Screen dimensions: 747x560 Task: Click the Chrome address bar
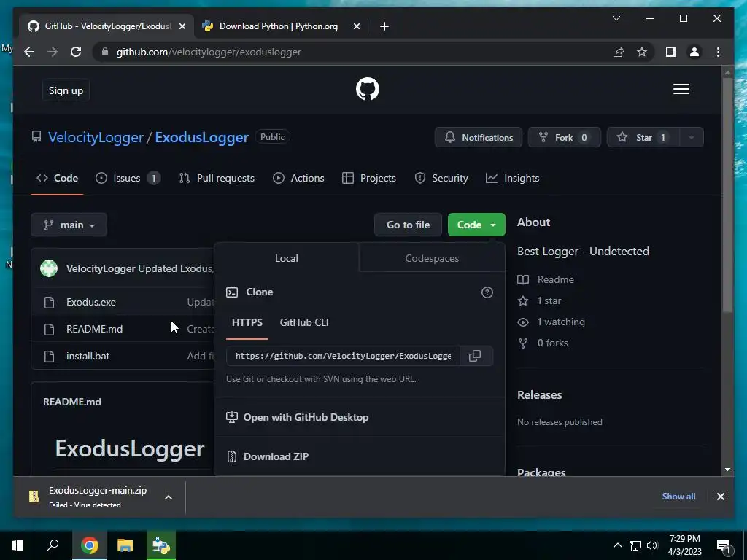click(352, 52)
